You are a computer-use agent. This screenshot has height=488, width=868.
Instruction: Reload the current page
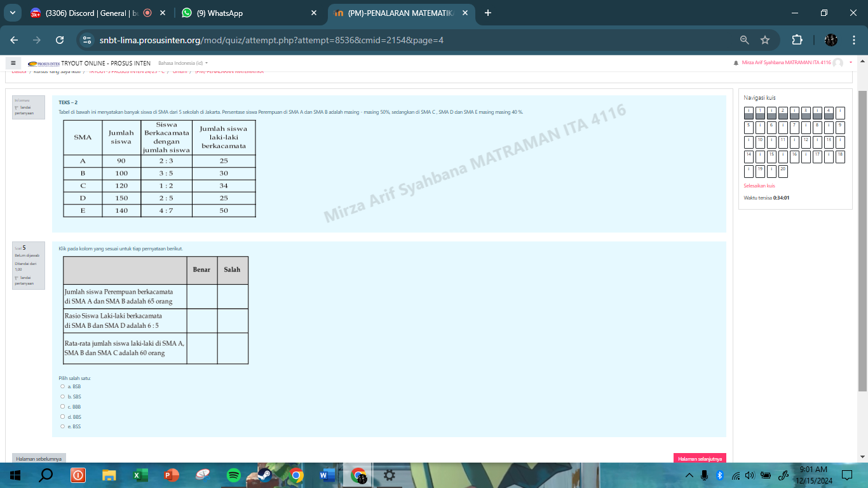pyautogui.click(x=60, y=40)
